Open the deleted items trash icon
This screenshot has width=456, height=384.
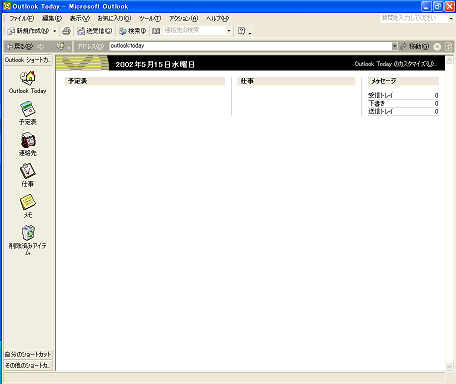pyautogui.click(x=28, y=233)
